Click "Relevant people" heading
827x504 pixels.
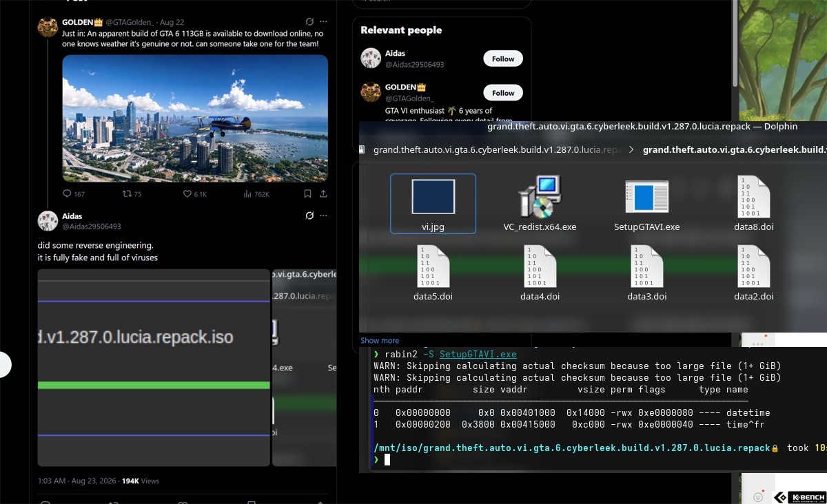pyautogui.click(x=401, y=30)
